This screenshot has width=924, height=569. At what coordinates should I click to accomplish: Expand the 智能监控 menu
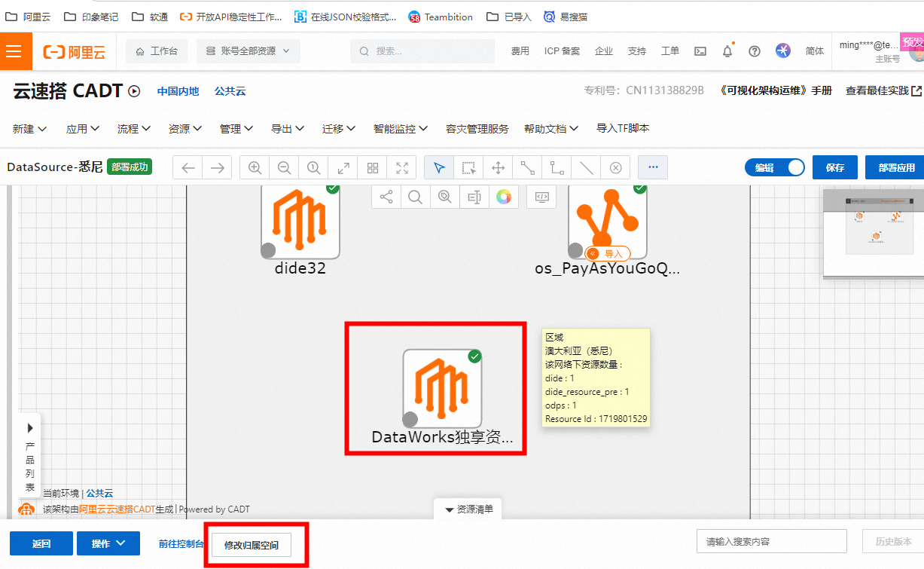(401, 129)
